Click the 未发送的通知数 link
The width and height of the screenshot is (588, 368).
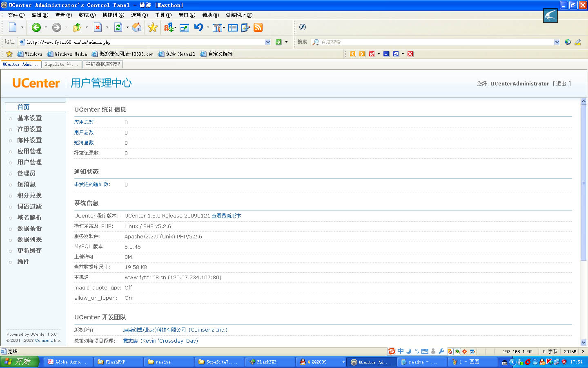coord(91,184)
